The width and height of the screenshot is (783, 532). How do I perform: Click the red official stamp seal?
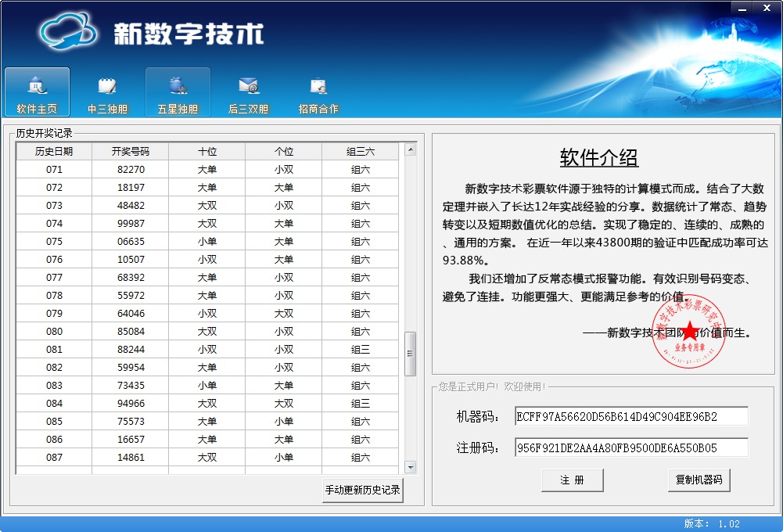click(689, 331)
